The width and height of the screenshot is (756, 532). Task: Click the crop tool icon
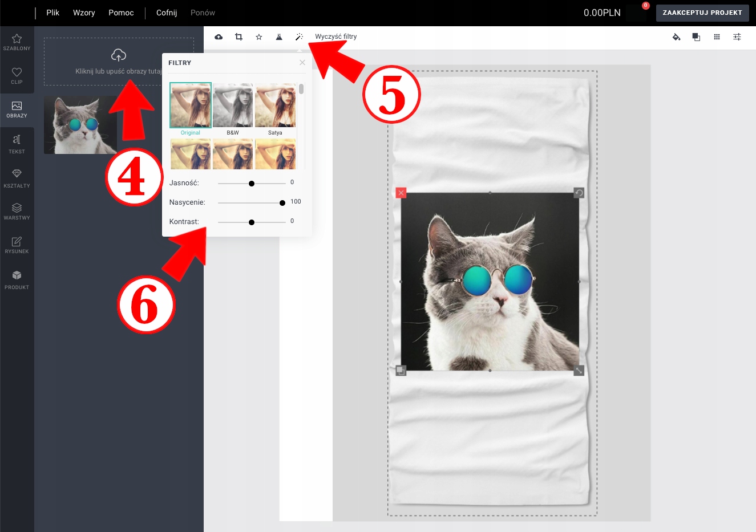point(238,37)
